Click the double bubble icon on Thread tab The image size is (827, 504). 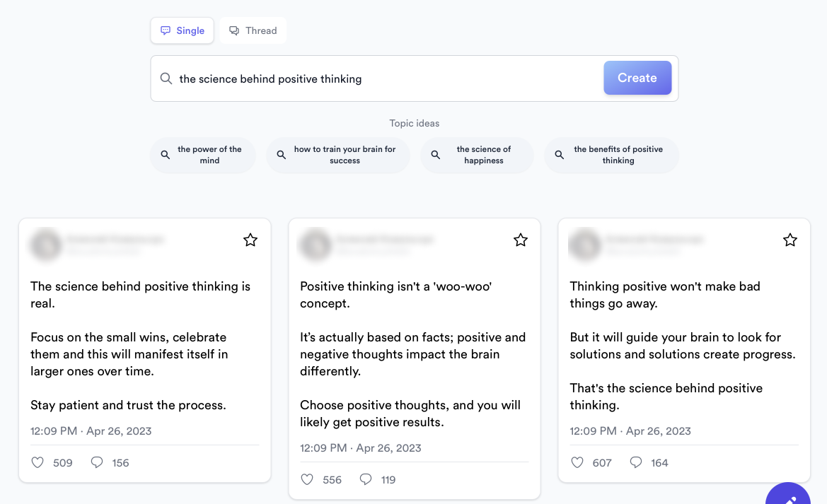point(234,30)
